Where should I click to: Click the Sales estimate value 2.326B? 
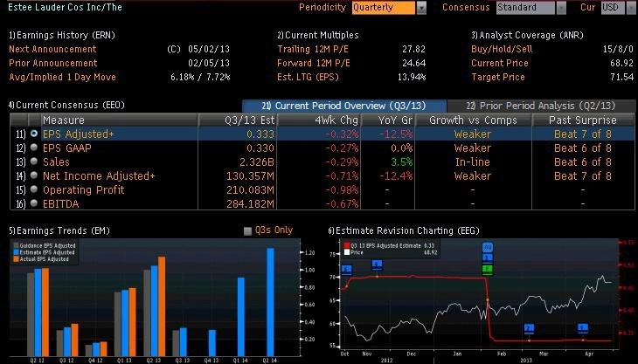pyautogui.click(x=257, y=161)
